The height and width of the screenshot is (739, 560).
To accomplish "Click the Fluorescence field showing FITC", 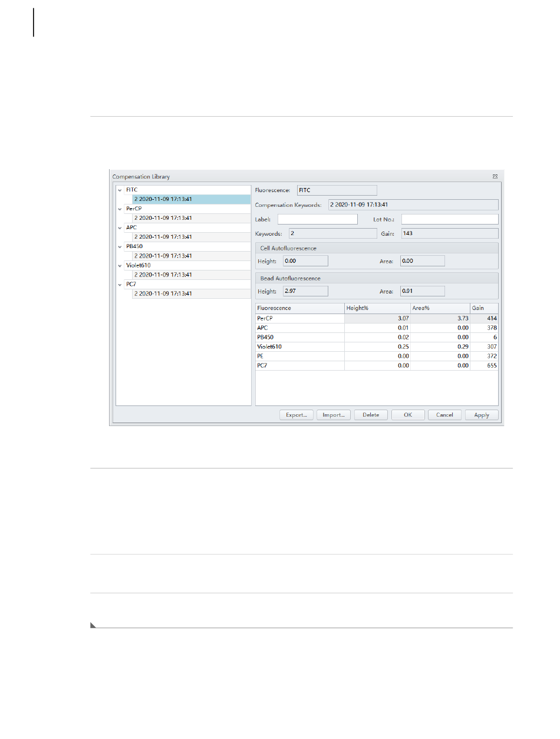I will point(337,190).
